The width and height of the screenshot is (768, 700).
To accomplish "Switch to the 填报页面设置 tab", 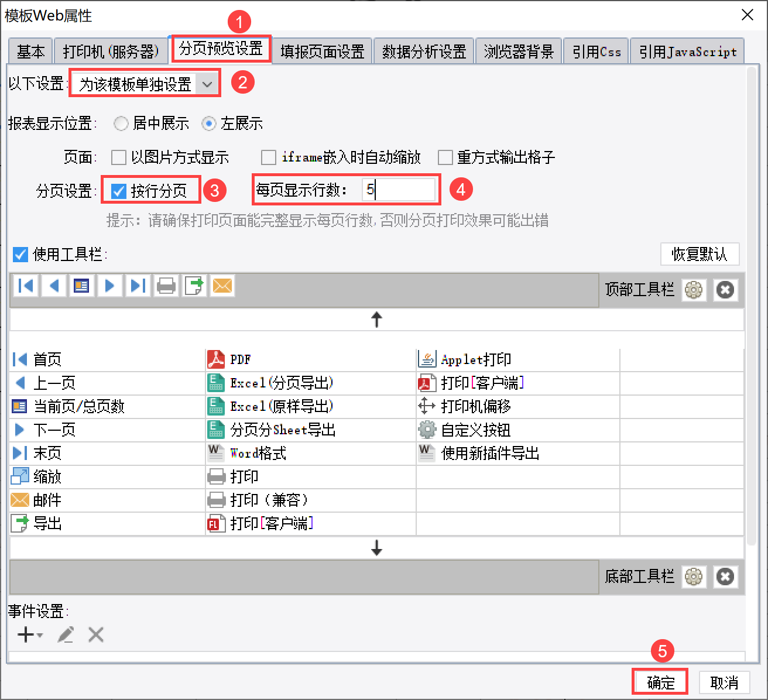I will point(322,52).
